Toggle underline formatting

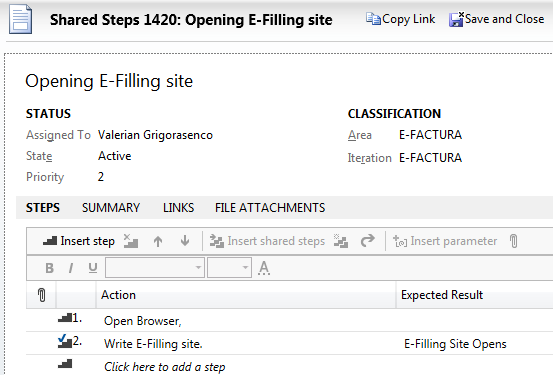tap(93, 268)
